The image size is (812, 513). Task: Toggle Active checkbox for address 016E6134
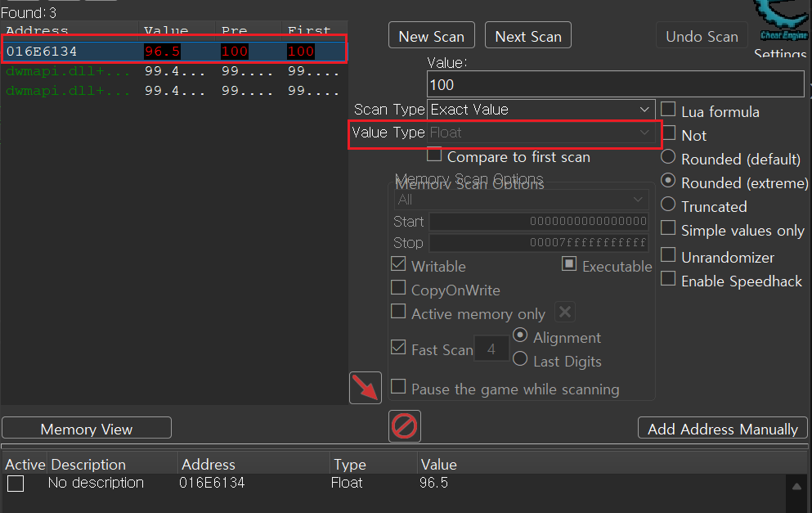(x=16, y=484)
